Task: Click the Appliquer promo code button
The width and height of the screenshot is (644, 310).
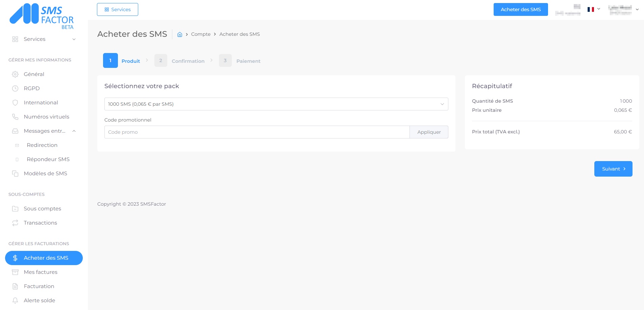Action: [429, 132]
